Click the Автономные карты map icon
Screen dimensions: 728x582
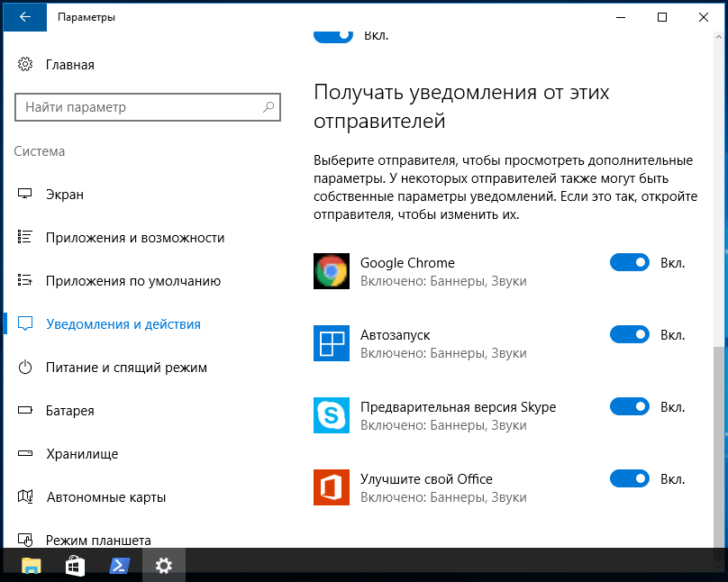[25, 496]
